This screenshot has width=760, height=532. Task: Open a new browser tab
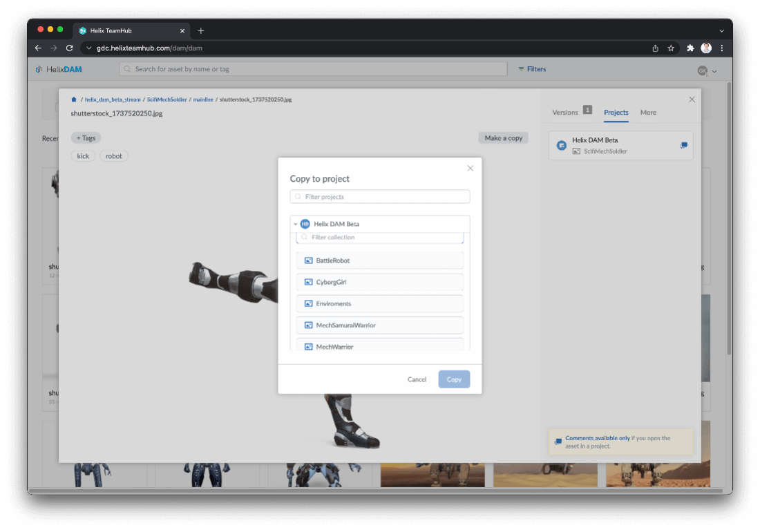point(200,30)
